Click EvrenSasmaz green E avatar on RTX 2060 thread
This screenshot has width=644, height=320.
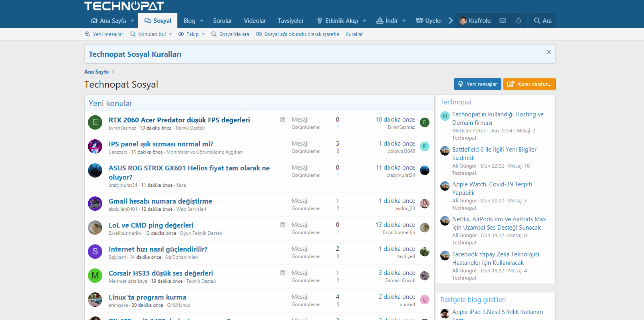(x=95, y=122)
